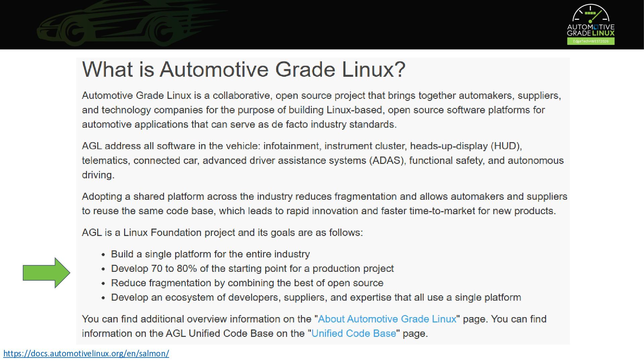Click the bullet "Build a single platform for the entire industry"
Image resolution: width=644 pixels, height=362 pixels.
[210, 254]
